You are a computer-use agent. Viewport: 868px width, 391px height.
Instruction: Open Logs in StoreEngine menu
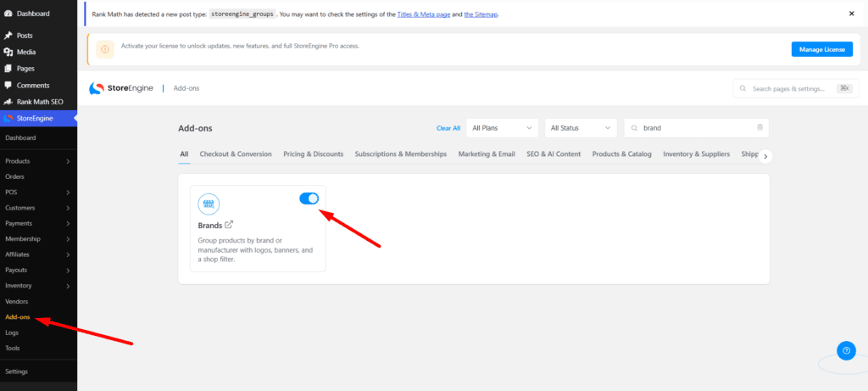[12, 332]
